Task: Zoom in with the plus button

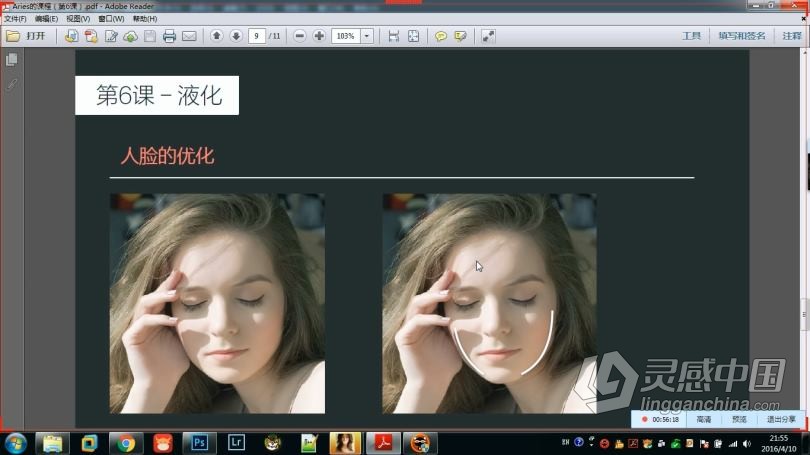Action: [x=319, y=36]
